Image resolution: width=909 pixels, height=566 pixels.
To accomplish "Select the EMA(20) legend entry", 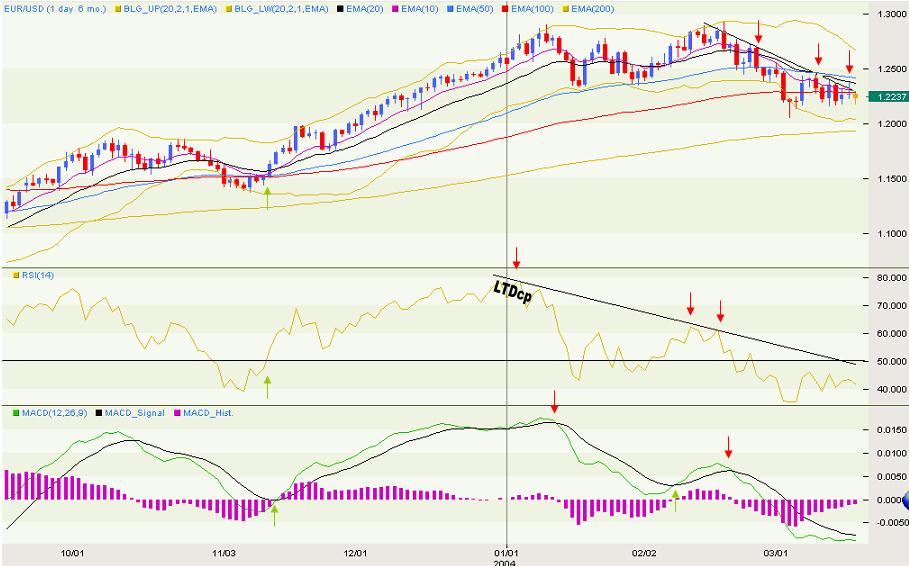I will click(365, 9).
